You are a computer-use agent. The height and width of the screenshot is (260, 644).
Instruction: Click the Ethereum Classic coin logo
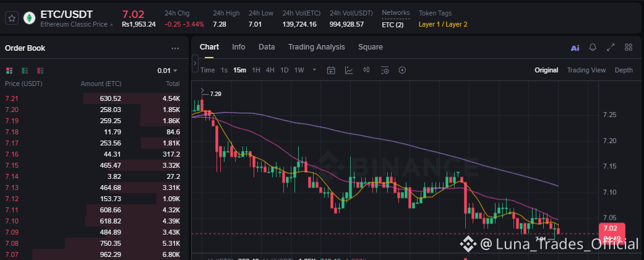[x=30, y=18]
